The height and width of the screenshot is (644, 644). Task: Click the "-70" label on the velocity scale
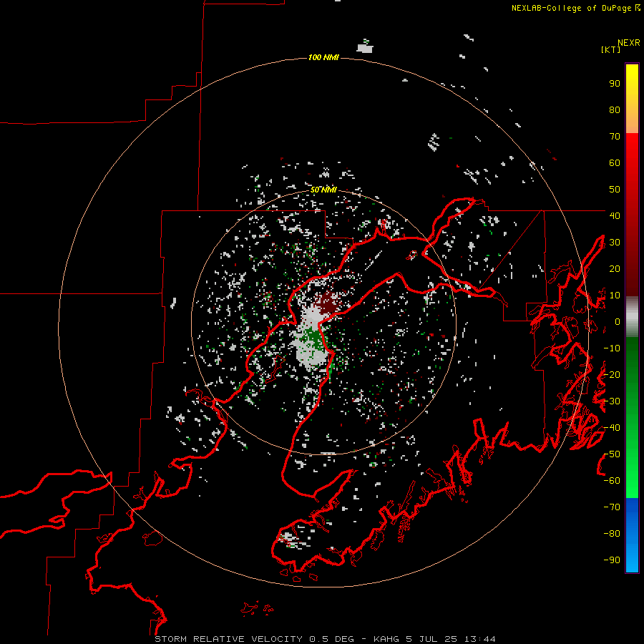pyautogui.click(x=612, y=507)
